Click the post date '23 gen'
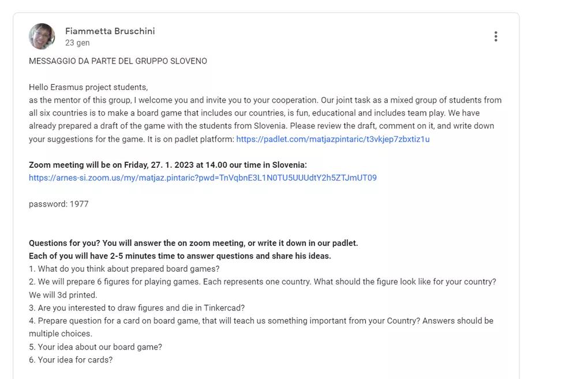This screenshot has height=379, width=588. [x=77, y=43]
